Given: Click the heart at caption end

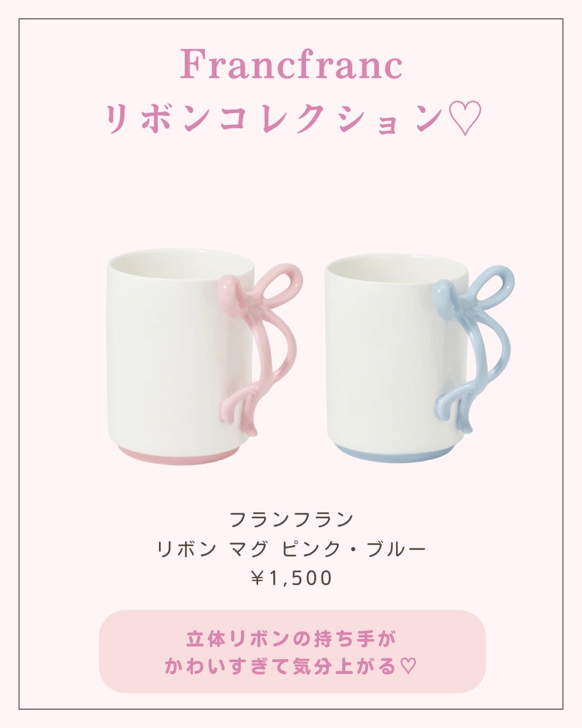Looking at the screenshot, I should pyautogui.click(x=410, y=667).
